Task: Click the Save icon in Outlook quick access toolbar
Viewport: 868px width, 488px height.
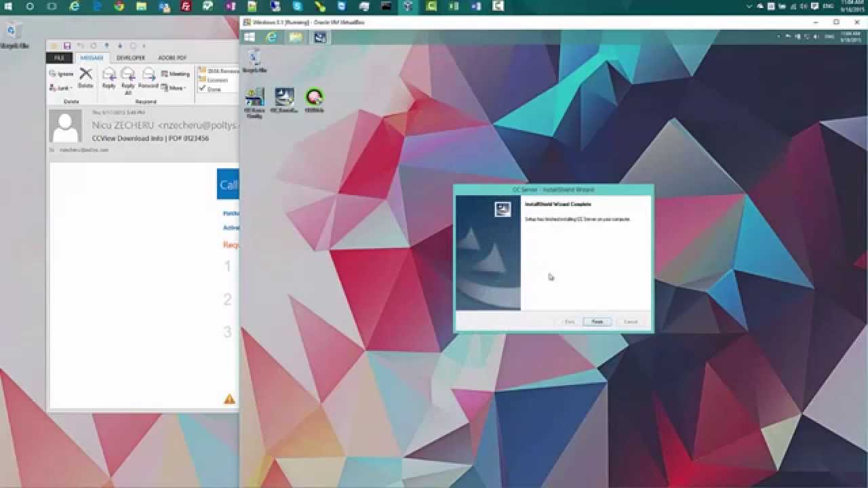Action: pyautogui.click(x=66, y=46)
